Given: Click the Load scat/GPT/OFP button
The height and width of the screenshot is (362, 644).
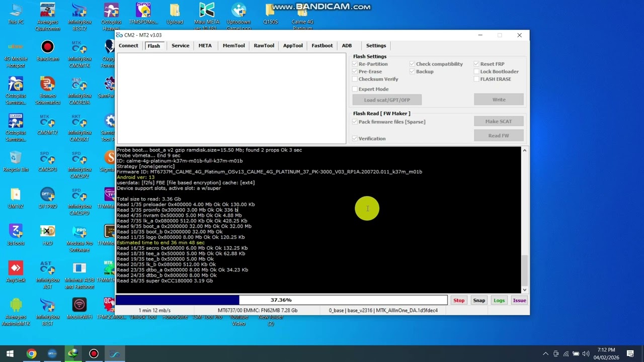Looking at the screenshot, I should [x=387, y=100].
